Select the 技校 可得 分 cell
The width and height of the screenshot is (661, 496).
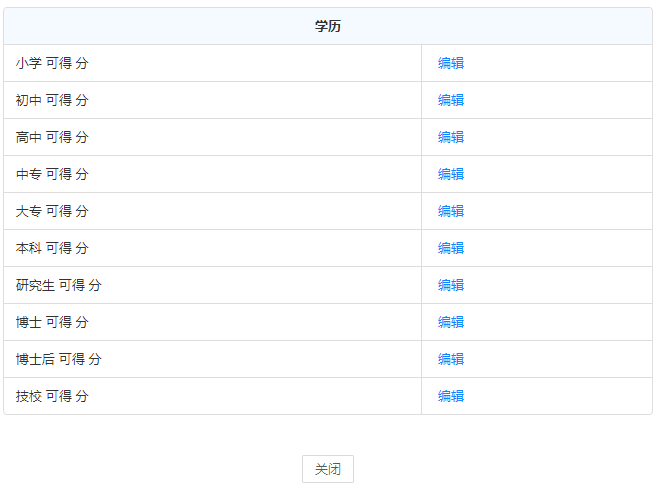[52, 396]
